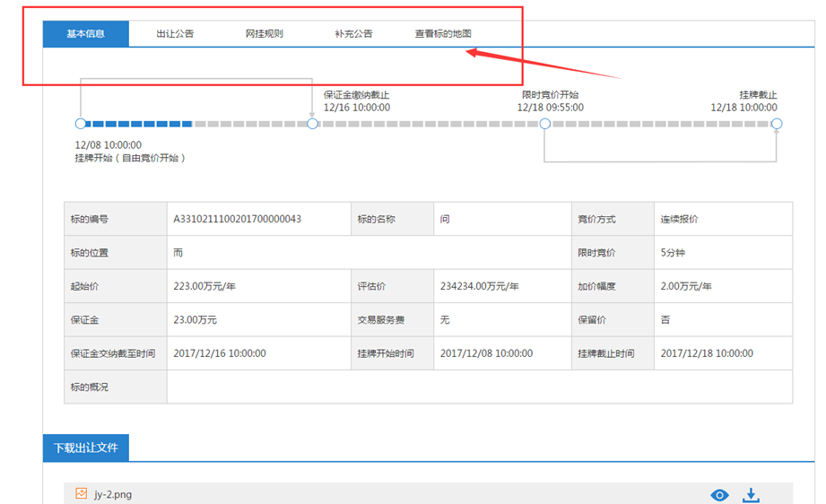Select the 竞价方式 value 连续报价
Image resolution: width=826 pixels, height=504 pixels.
679,219
